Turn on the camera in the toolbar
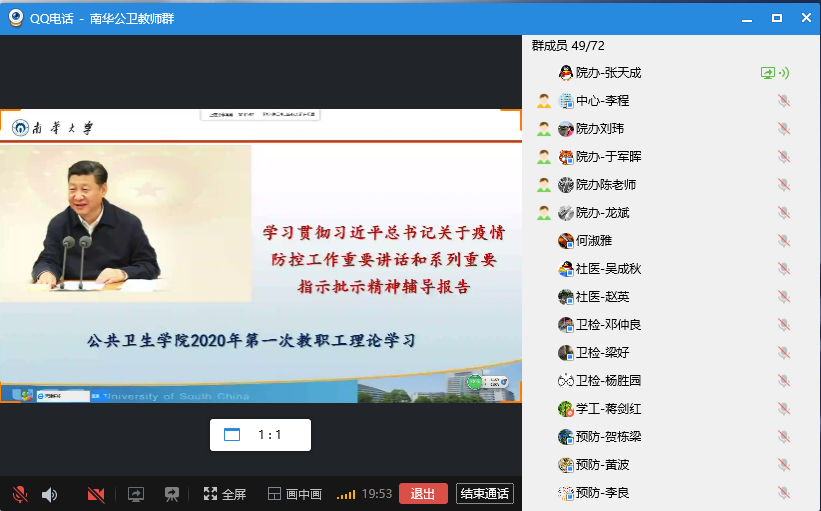 pos(96,494)
